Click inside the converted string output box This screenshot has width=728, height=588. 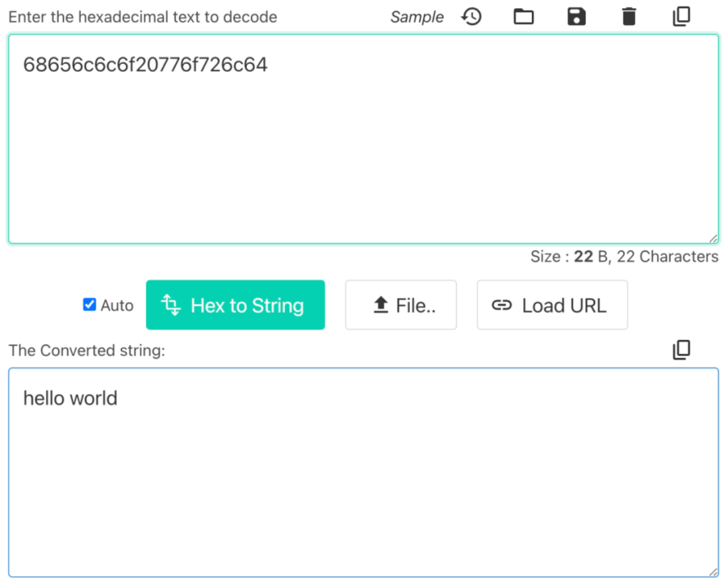pyautogui.click(x=363, y=486)
